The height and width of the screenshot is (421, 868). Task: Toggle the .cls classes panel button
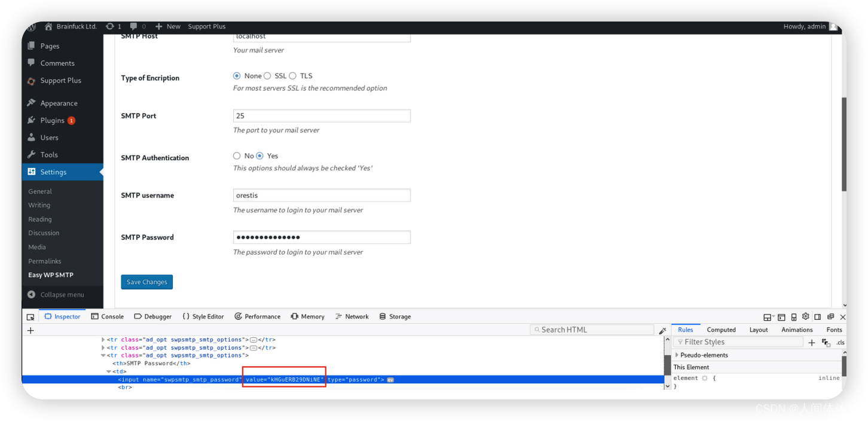point(841,343)
